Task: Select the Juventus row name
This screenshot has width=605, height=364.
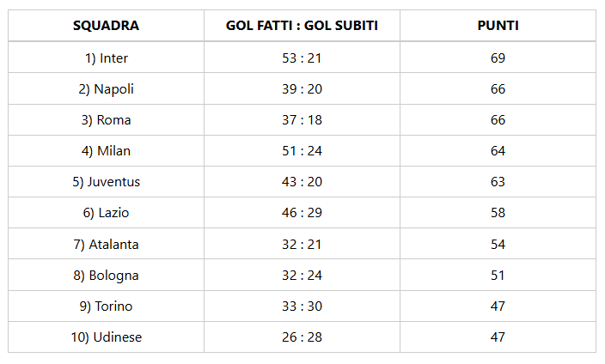Action: (106, 182)
